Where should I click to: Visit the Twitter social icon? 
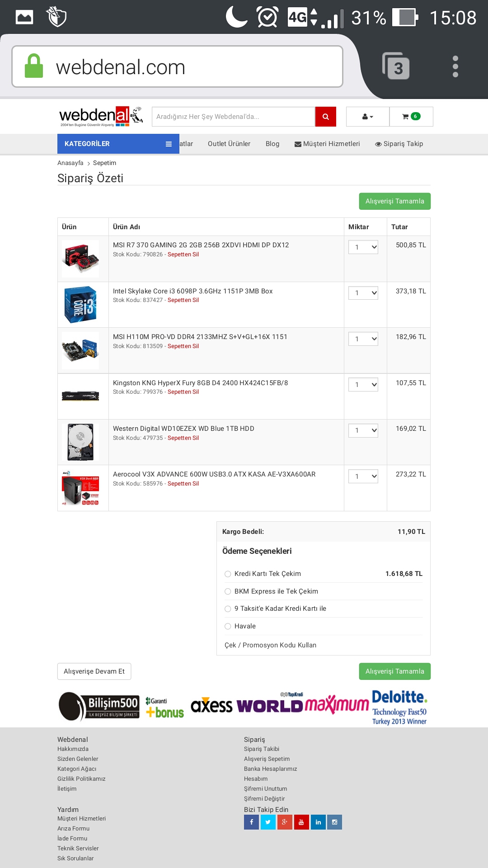pyautogui.click(x=268, y=822)
